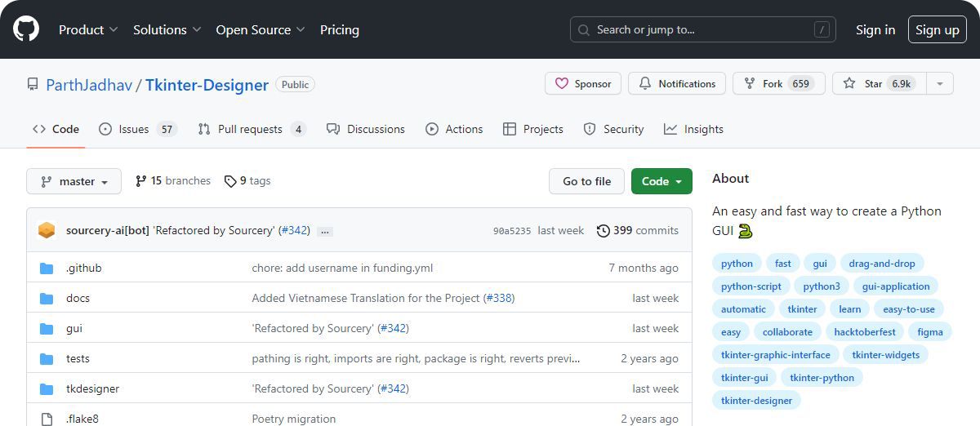Click the Notifications button
Screen dimensions: 980x426
click(677, 83)
